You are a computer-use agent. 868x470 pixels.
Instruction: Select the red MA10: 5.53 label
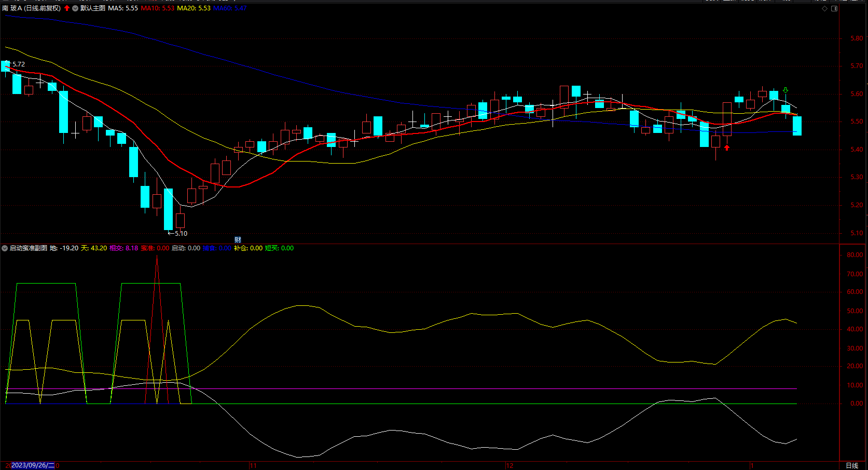pos(158,8)
